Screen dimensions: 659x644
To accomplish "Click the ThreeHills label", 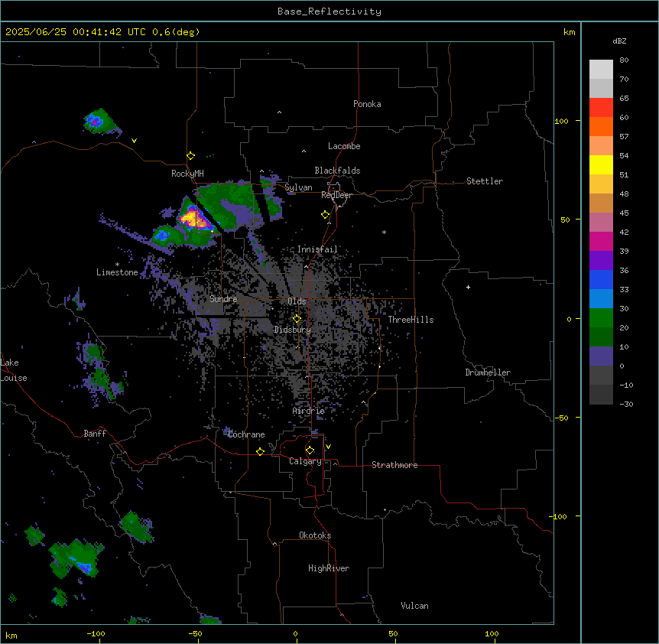I will pos(411,320).
